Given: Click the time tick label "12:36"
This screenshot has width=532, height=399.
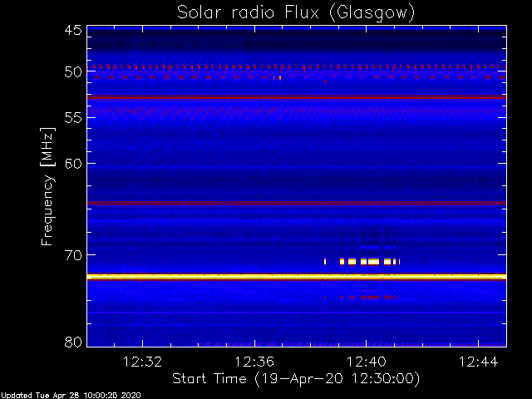Looking at the screenshot, I should [x=254, y=362].
